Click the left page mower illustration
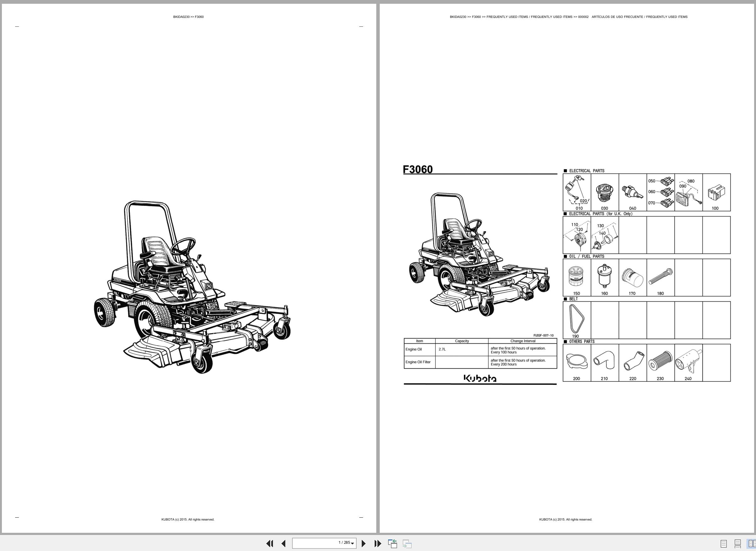This screenshot has width=756, height=551. pos(192,287)
